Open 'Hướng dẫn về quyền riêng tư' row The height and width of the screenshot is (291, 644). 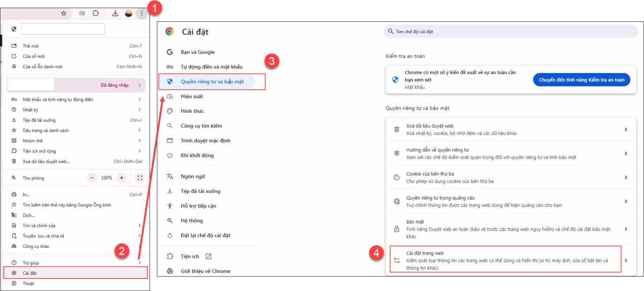[x=511, y=154]
